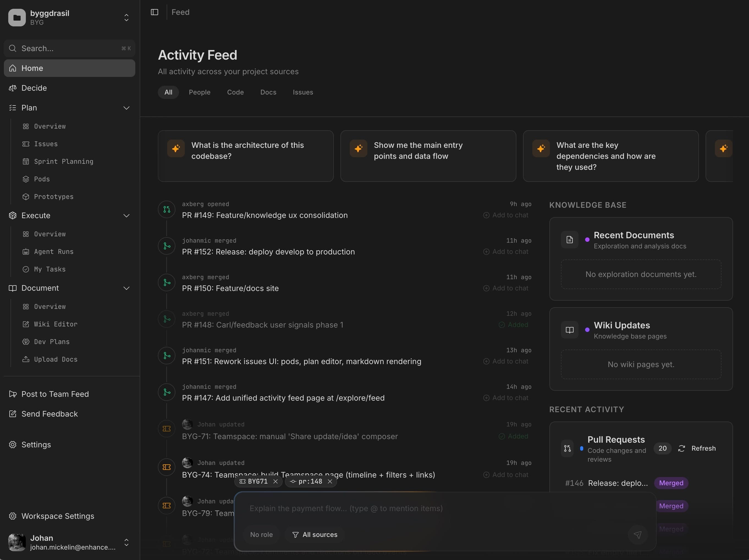The image size is (749, 560).
Task: Switch to the Issues feed tab
Action: [302, 92]
